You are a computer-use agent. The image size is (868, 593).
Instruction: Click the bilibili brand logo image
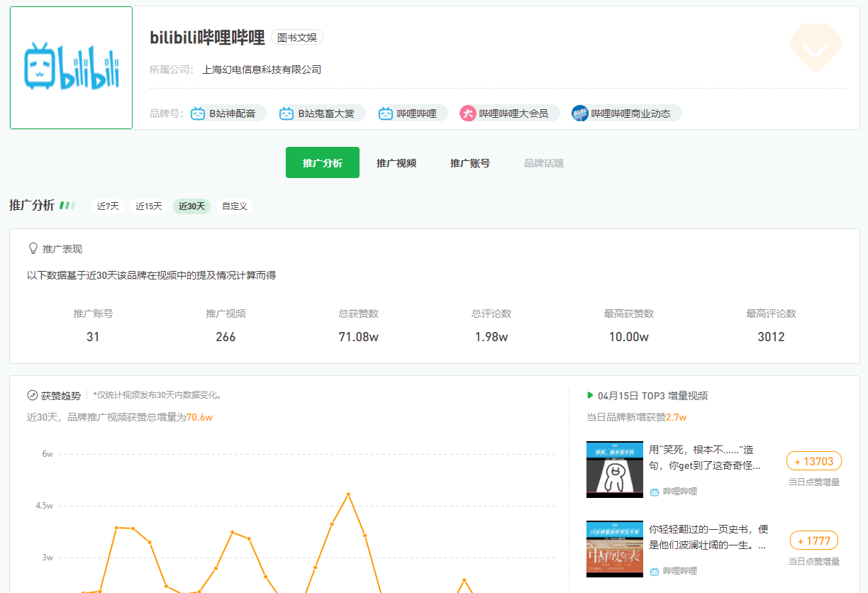coord(71,68)
